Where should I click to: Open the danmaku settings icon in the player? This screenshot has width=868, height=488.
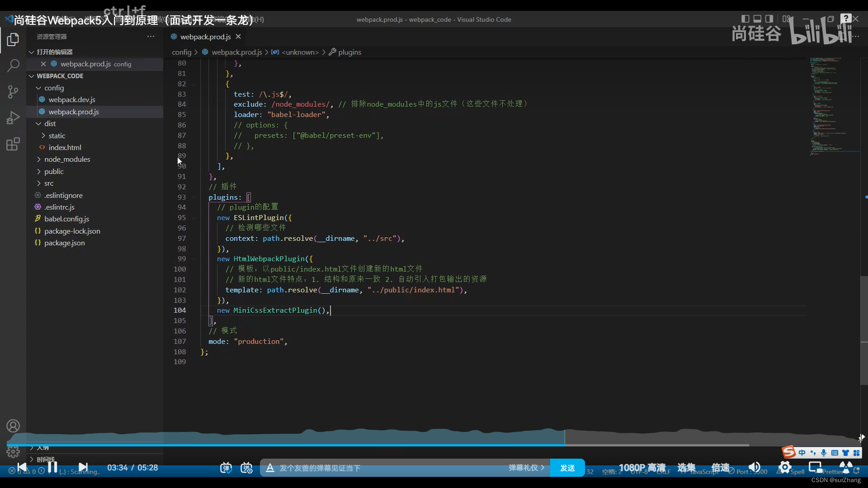point(246,468)
